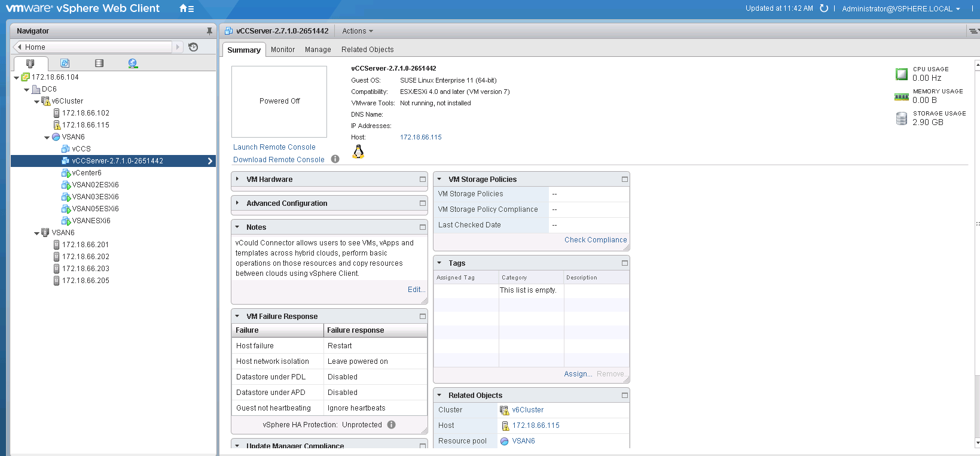Open the Administrator@VSPHERE.LOCAL user dropdown
Screen dimensions: 980x456
(901, 8)
